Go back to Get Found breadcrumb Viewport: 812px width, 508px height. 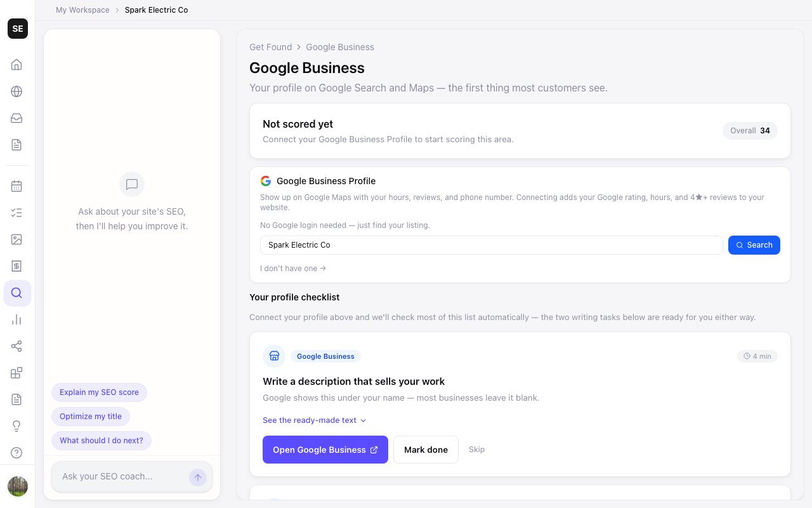click(x=271, y=47)
